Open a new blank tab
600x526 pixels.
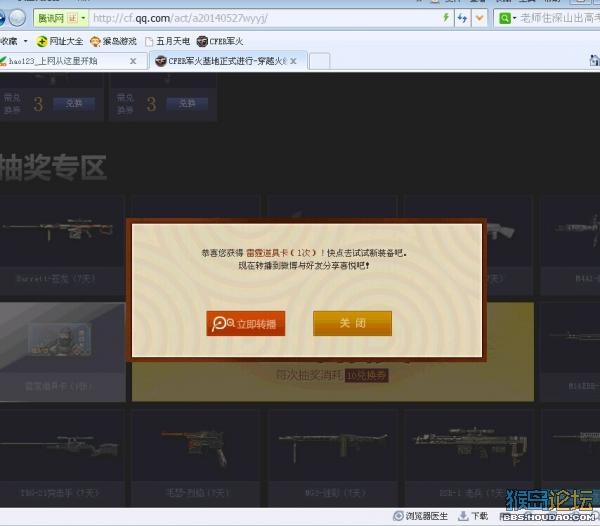pyautogui.click(x=319, y=61)
